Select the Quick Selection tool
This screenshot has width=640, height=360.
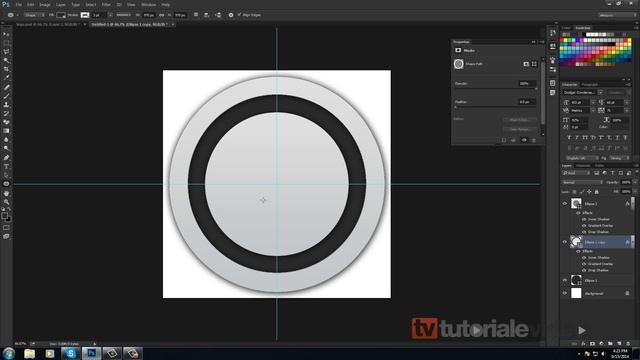(6, 60)
